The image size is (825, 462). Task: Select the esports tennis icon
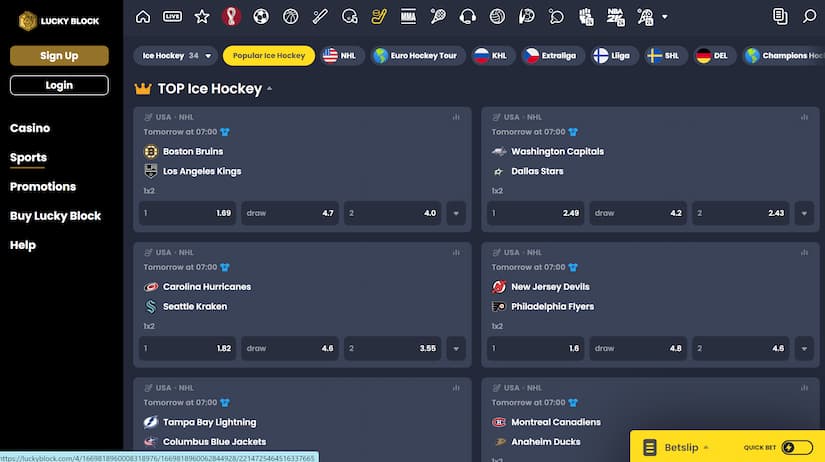coord(645,17)
